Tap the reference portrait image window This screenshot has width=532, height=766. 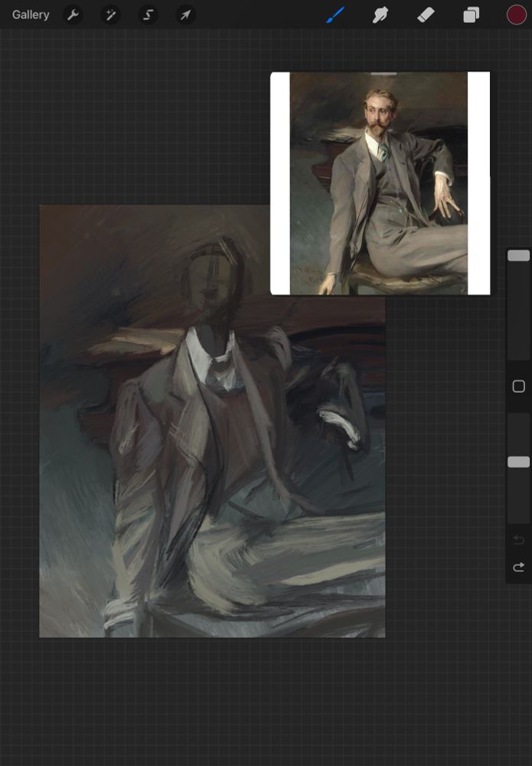tap(380, 183)
